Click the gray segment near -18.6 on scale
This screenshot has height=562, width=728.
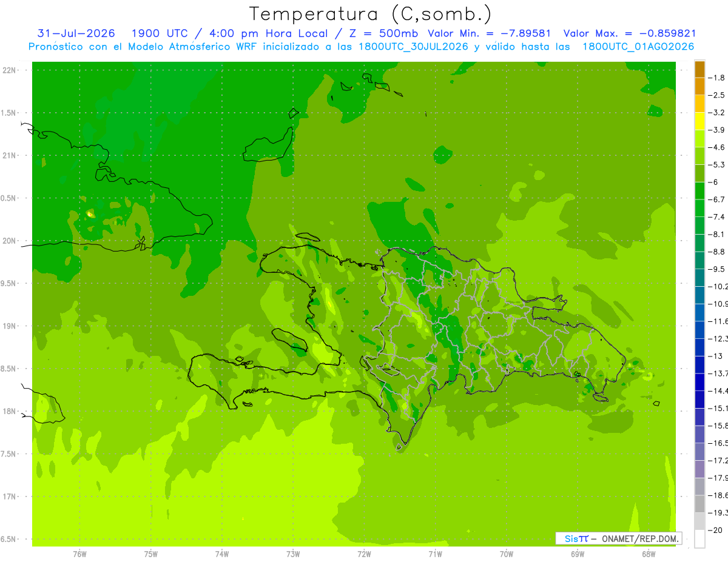(x=699, y=504)
